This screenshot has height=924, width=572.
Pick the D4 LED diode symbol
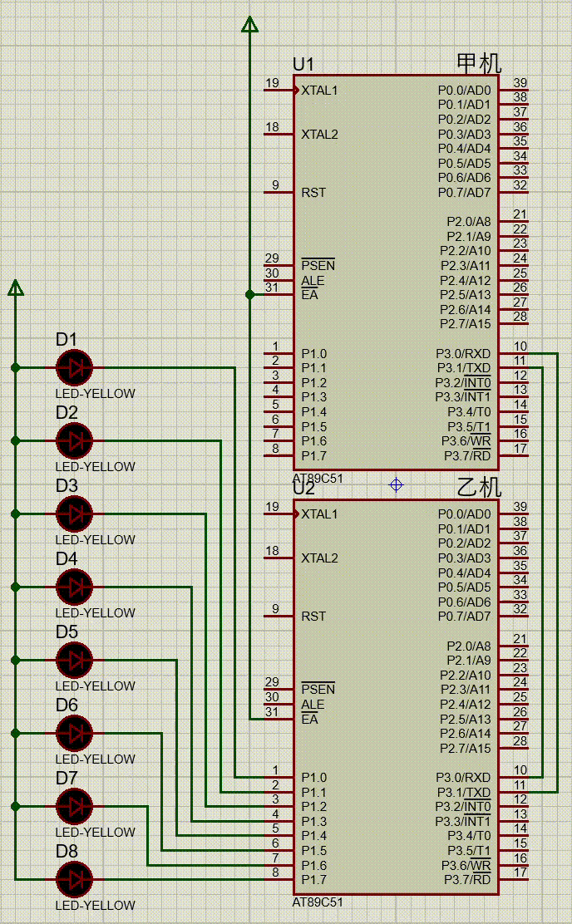[74, 587]
